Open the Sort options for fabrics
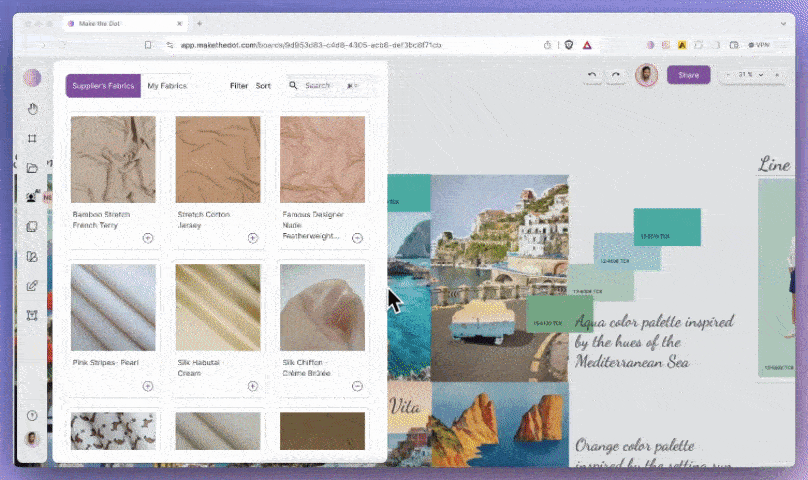Image resolution: width=808 pixels, height=480 pixels. pos(263,86)
